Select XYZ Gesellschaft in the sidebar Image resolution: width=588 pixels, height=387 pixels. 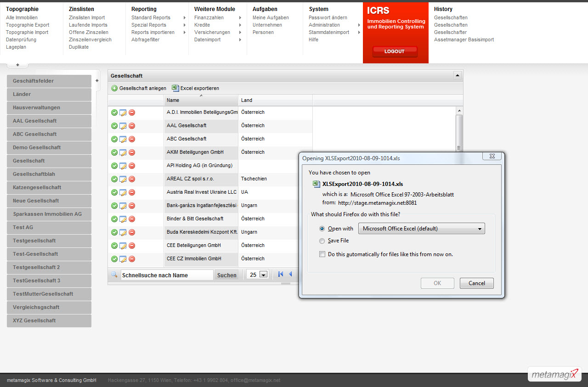click(49, 321)
